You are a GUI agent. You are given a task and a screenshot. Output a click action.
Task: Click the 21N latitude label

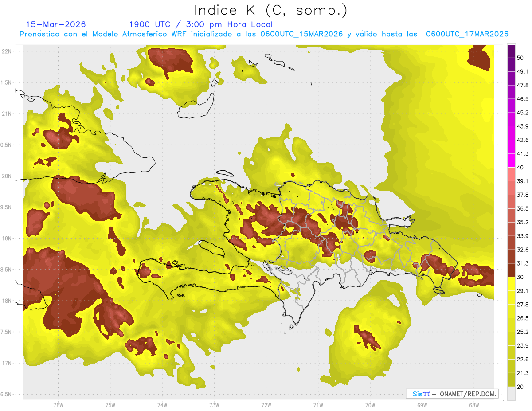(x=8, y=114)
